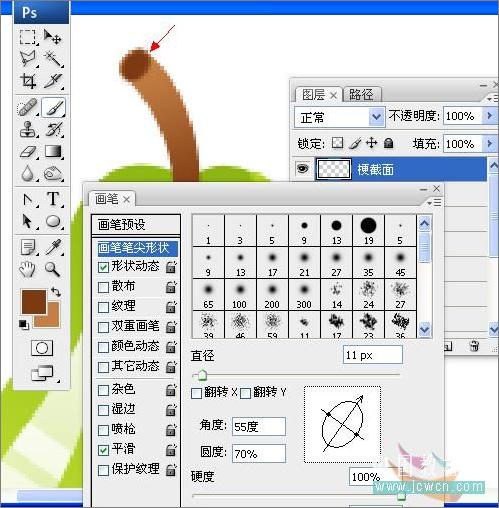Check the 翻转 X option
This screenshot has height=508, width=499.
click(196, 393)
